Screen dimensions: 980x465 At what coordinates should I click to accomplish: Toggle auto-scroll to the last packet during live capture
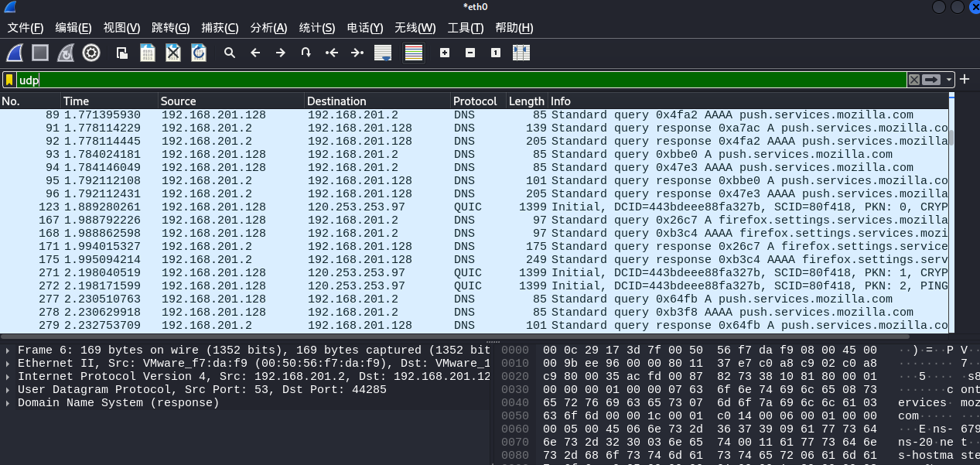pos(382,53)
